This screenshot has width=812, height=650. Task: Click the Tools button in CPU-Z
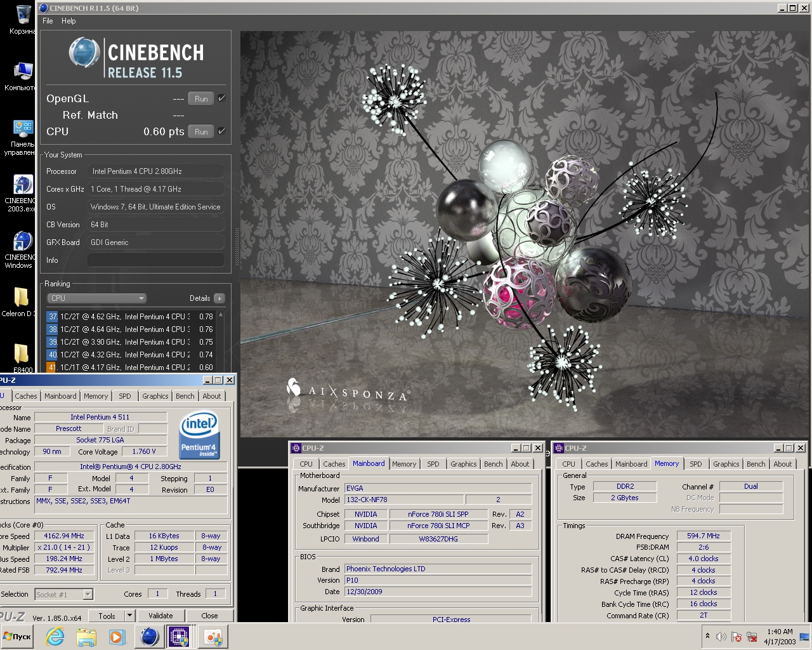107,616
